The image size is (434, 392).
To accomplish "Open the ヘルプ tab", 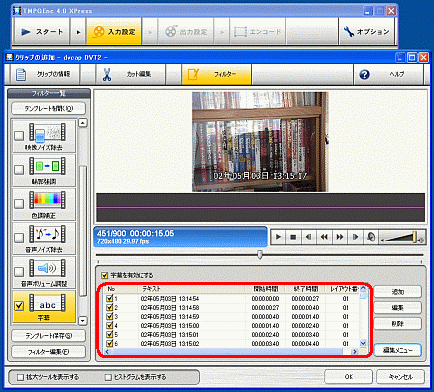I will tap(388, 74).
